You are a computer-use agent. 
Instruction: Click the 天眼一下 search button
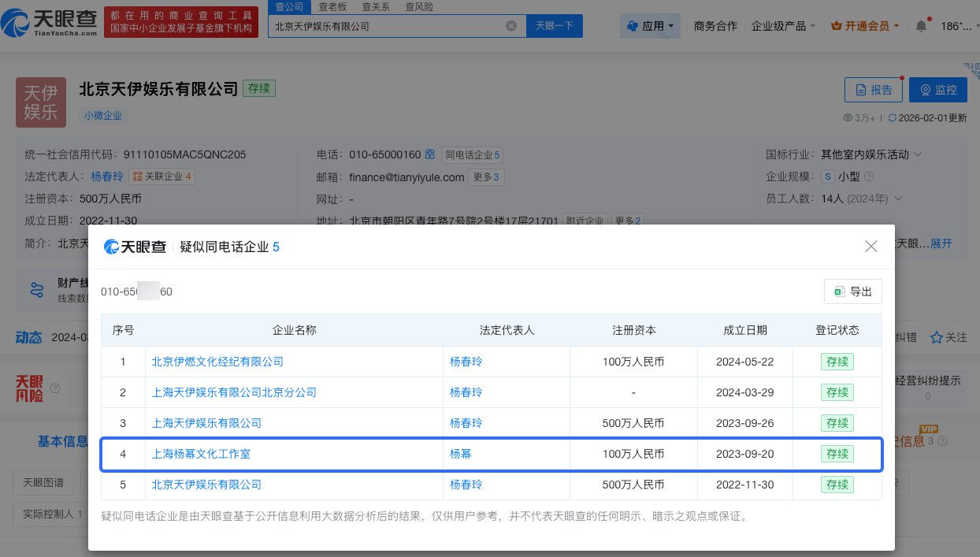556,25
